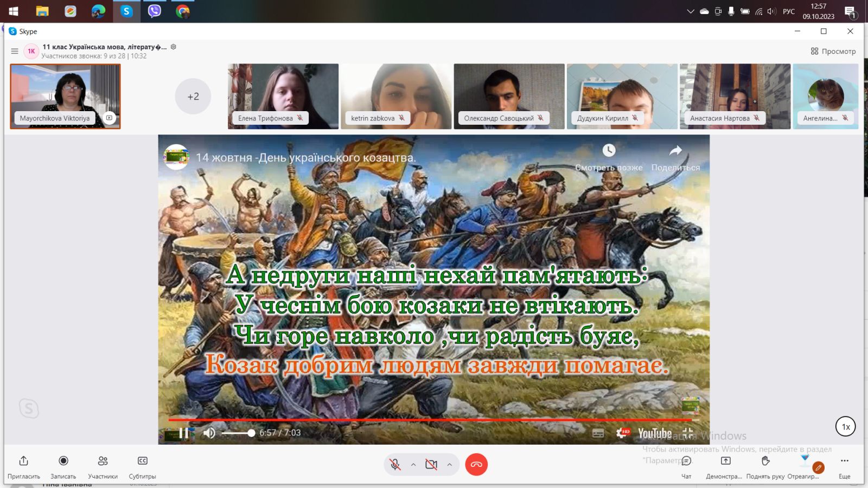
Task: Click the 1К group avatar
Action: [31, 51]
